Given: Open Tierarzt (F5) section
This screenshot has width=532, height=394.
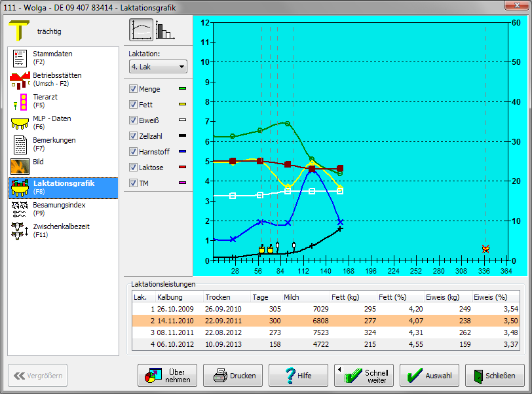Looking at the screenshot, I should pyautogui.click(x=64, y=101).
